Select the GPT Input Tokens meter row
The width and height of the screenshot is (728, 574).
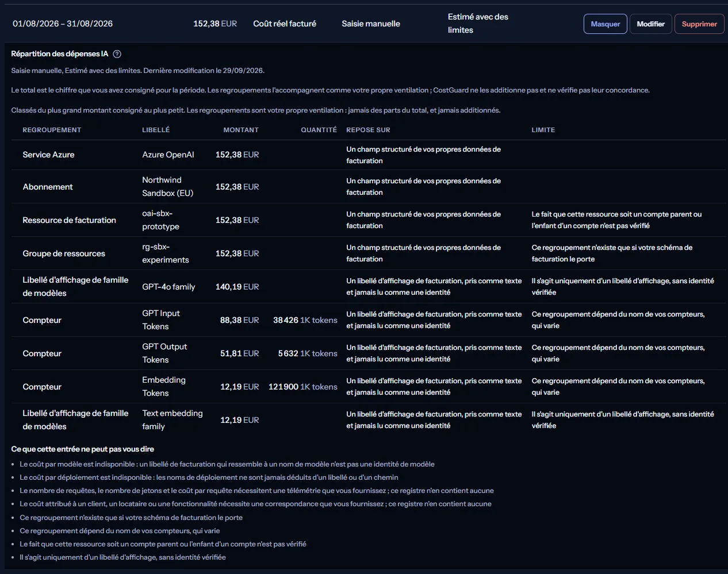[x=369, y=320]
